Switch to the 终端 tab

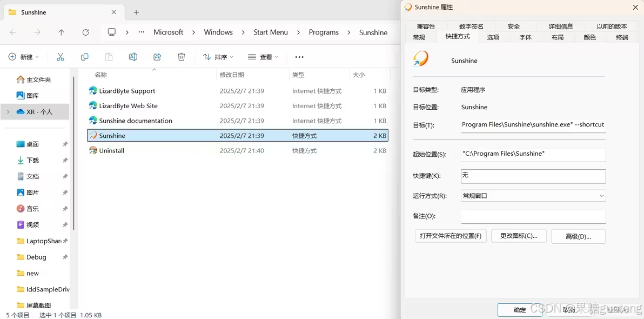(x=622, y=37)
